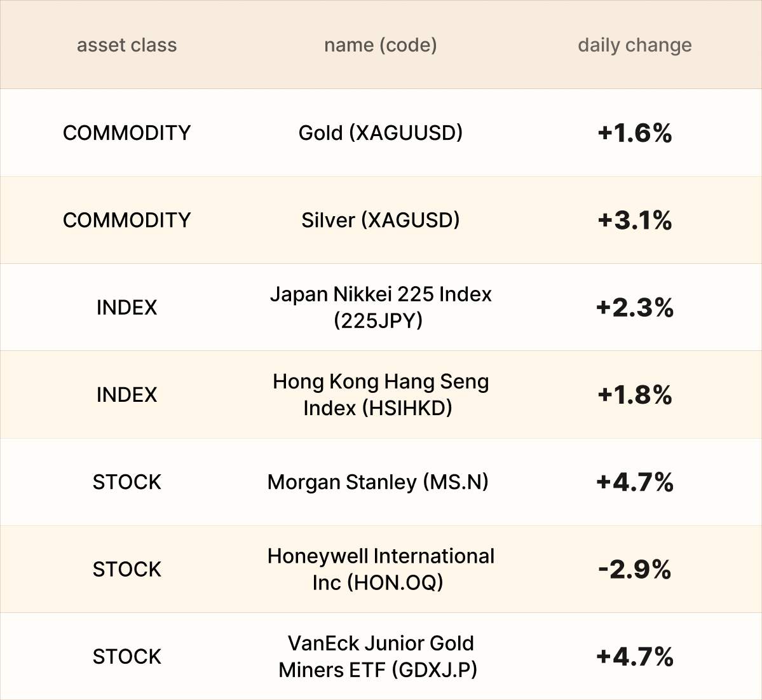Click the asset class column header
This screenshot has height=700, width=762.
click(126, 45)
